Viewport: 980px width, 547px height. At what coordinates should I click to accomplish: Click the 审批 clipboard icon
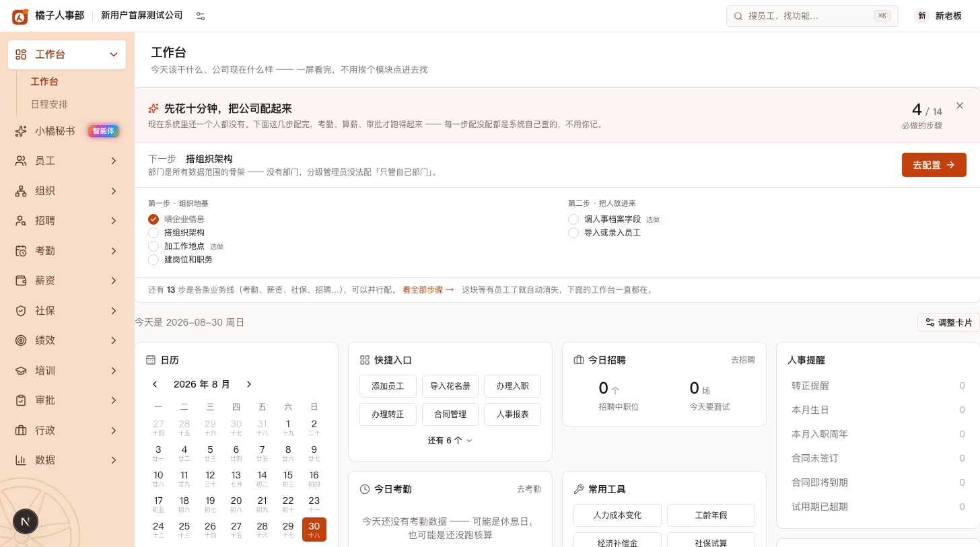21,400
